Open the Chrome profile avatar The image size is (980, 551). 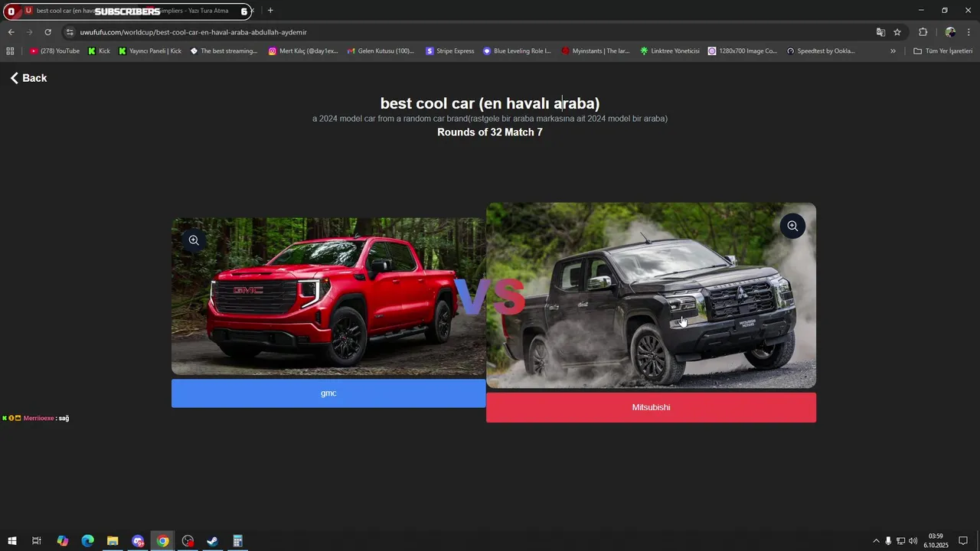[950, 32]
